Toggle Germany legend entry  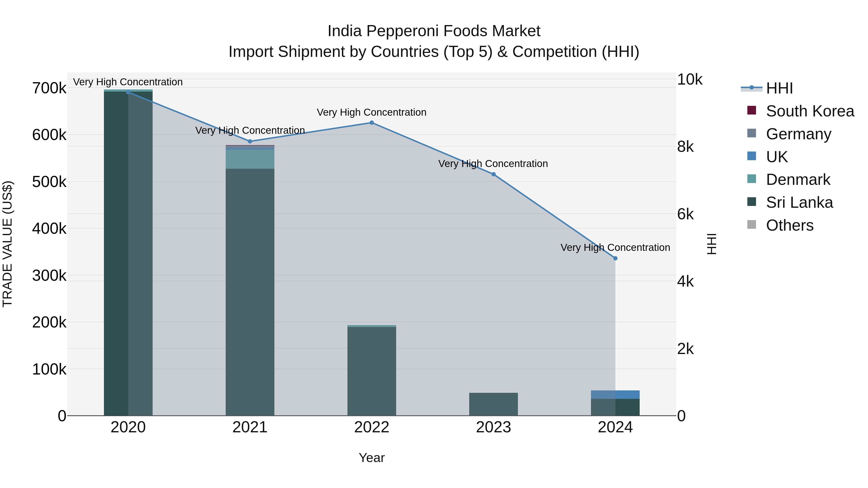point(789,134)
